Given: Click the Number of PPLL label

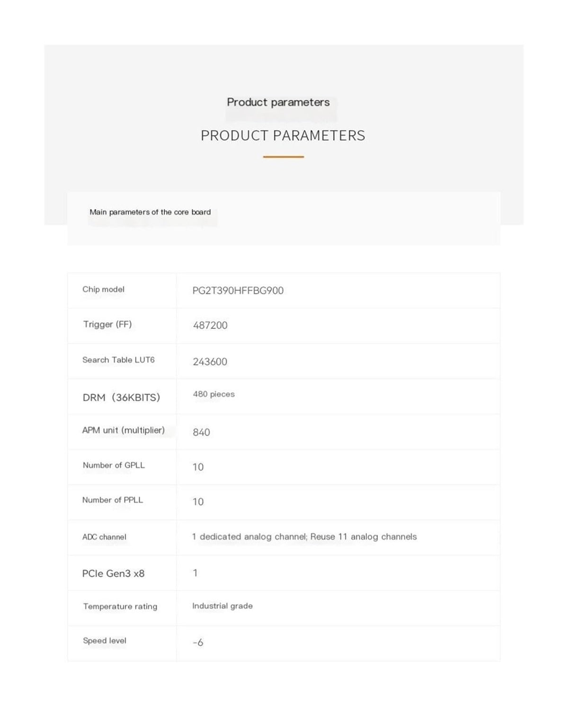Looking at the screenshot, I should 113,500.
